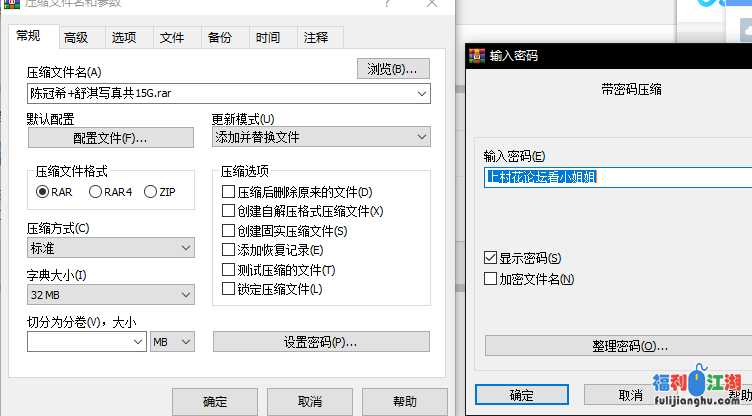Tick the 添加恢复记录 checkbox

(x=228, y=250)
